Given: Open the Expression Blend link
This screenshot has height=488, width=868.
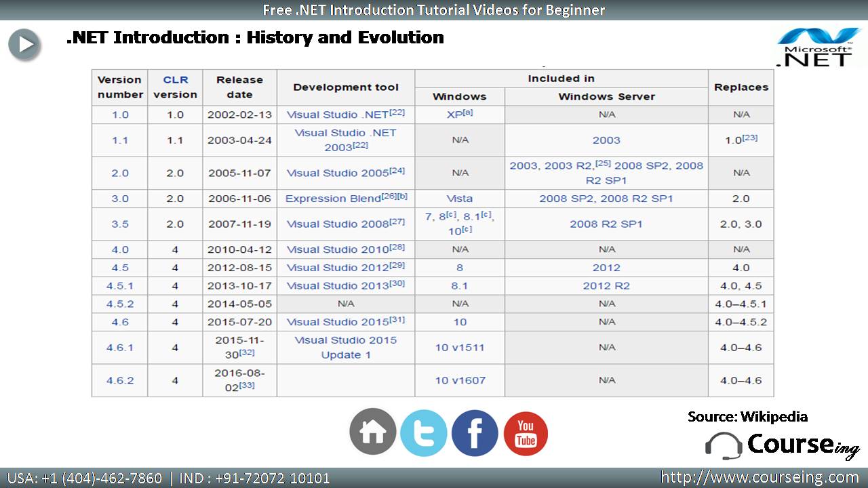Looking at the screenshot, I should (x=333, y=199).
